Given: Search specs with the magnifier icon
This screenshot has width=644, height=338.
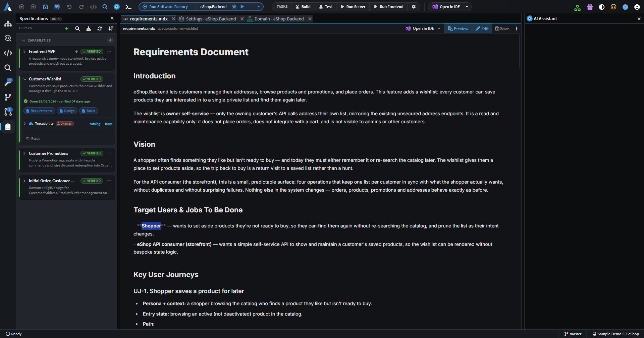Looking at the screenshot, I should pyautogui.click(x=77, y=28).
